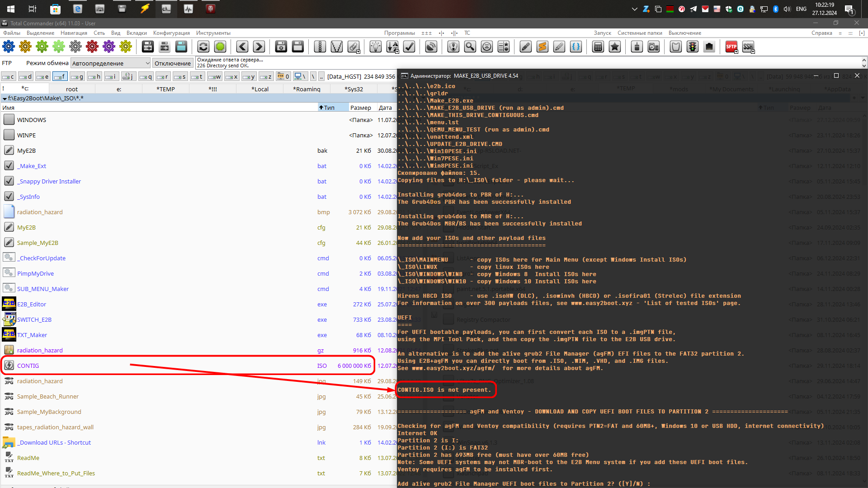Click the blue gear icon in toolbar
The width and height of the screenshot is (868, 488).
pos(9,47)
